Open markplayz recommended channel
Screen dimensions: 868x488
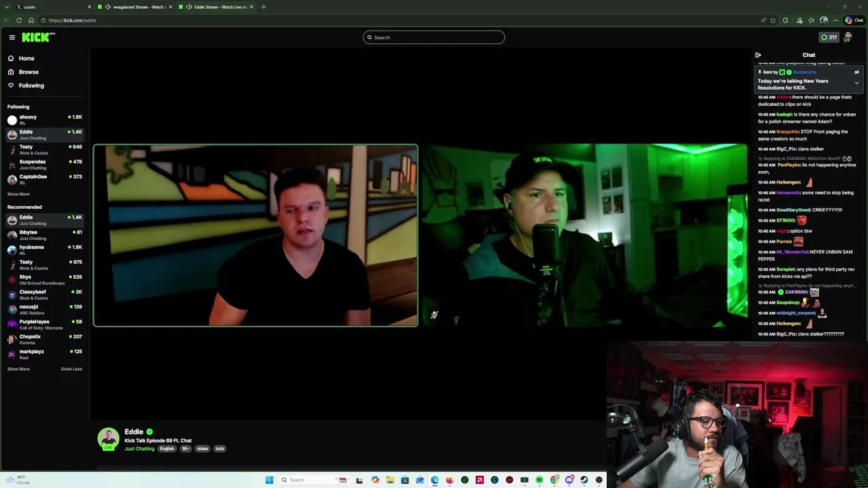(x=45, y=354)
